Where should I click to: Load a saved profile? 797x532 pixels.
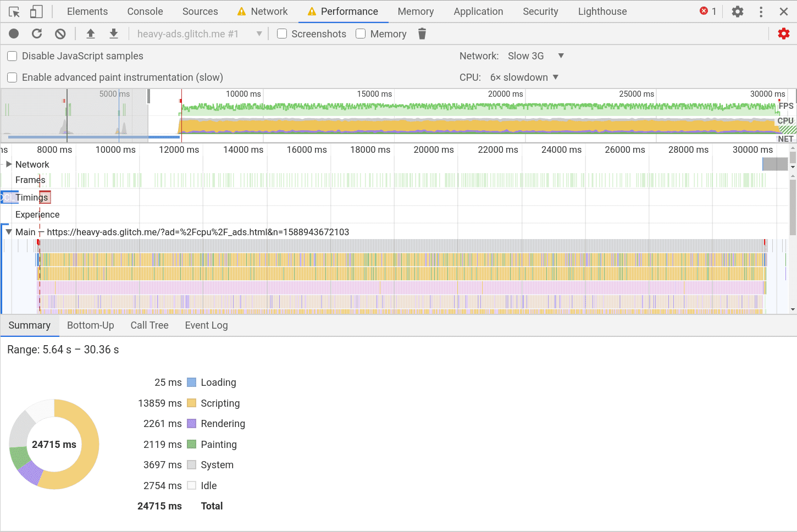pyautogui.click(x=91, y=34)
